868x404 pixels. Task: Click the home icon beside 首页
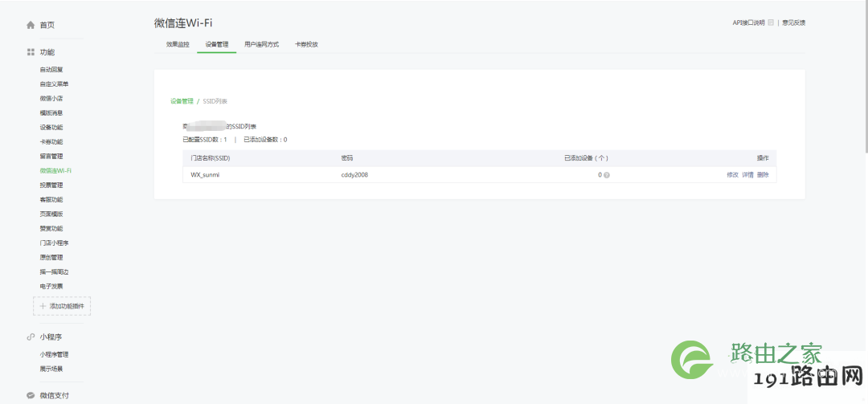(x=31, y=25)
